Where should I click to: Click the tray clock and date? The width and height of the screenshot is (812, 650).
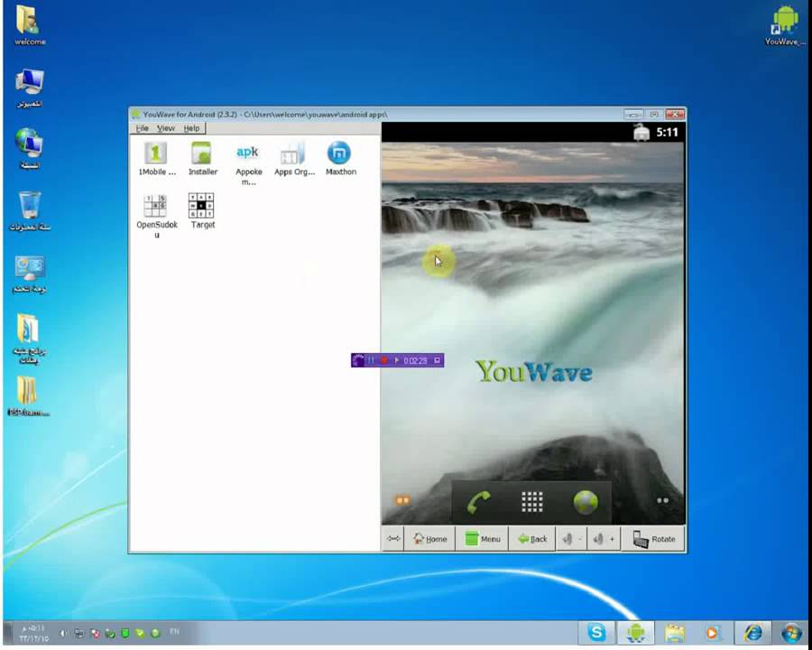(33, 634)
